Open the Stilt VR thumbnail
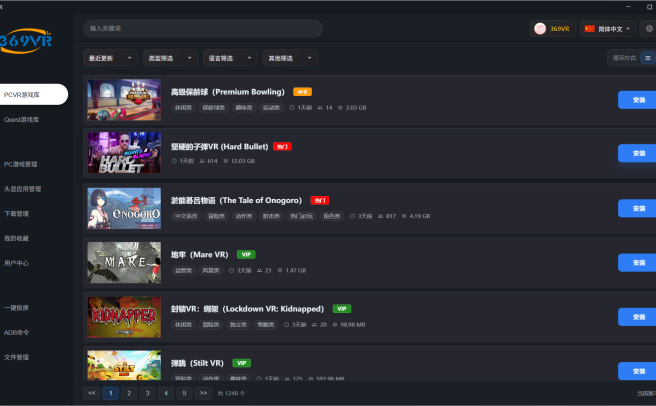Screen dimensions: 656x406 (x=124, y=365)
